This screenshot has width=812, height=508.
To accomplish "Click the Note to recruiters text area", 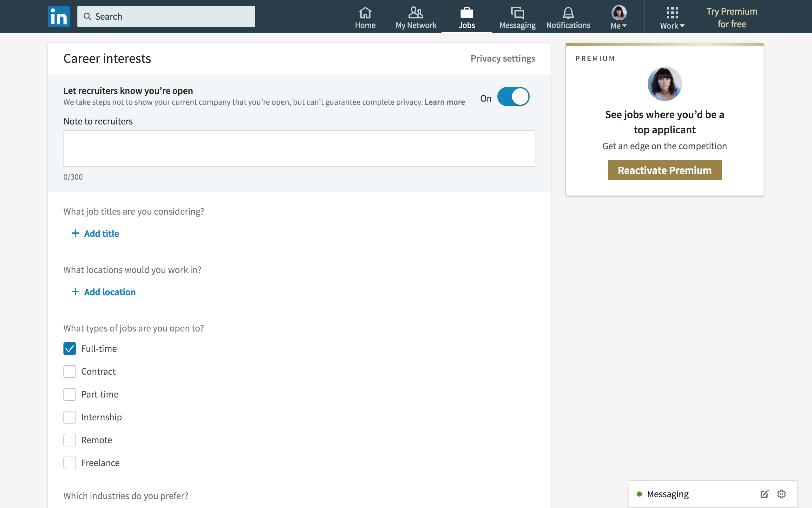I will pos(299,149).
